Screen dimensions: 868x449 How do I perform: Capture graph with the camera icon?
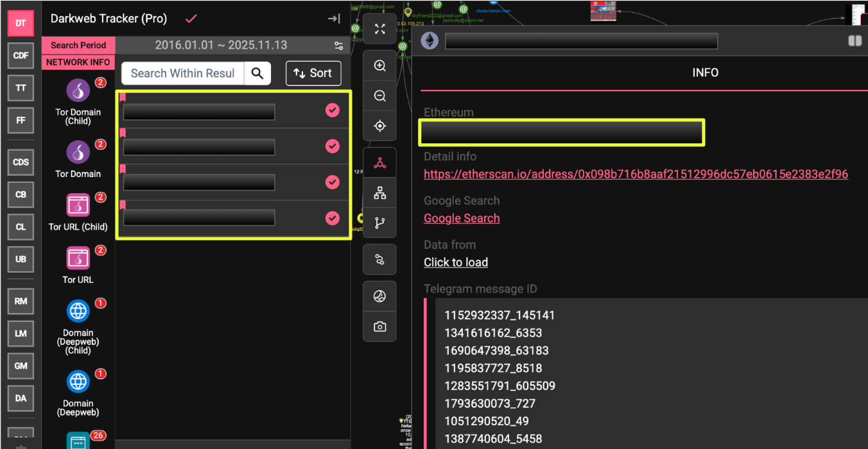click(x=379, y=326)
